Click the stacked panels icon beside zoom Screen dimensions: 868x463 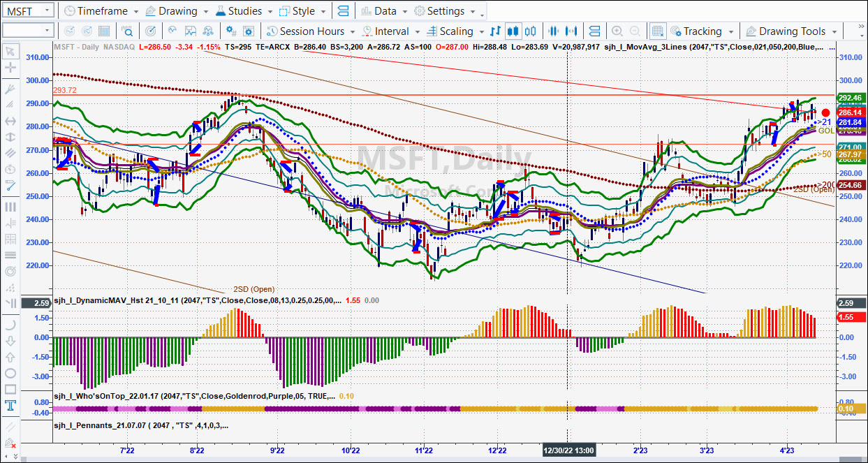(594, 31)
